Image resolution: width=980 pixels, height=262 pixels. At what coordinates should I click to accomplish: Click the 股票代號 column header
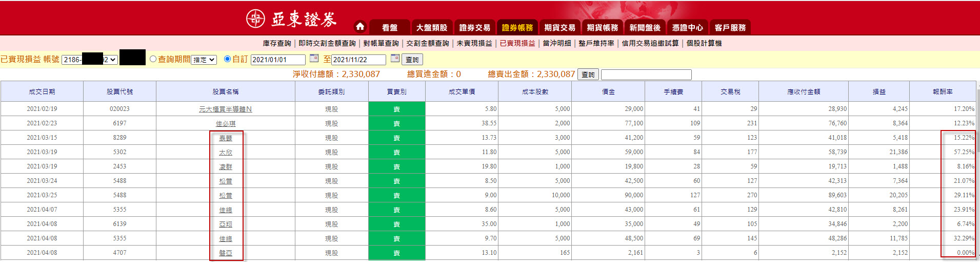119,91
